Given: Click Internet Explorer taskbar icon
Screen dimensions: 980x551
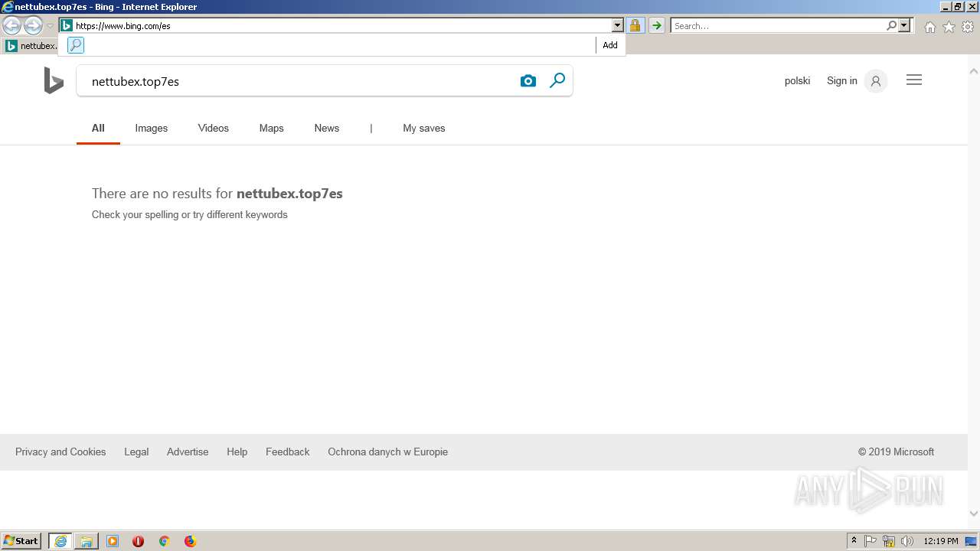Looking at the screenshot, I should tap(60, 541).
